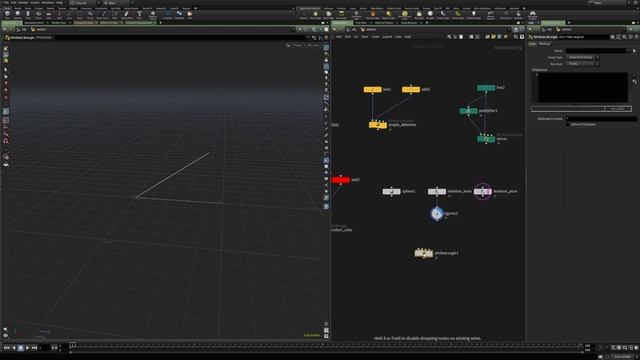
Task: Open the Tutorial desktop selector dropdown
Action: click(x=83, y=3)
